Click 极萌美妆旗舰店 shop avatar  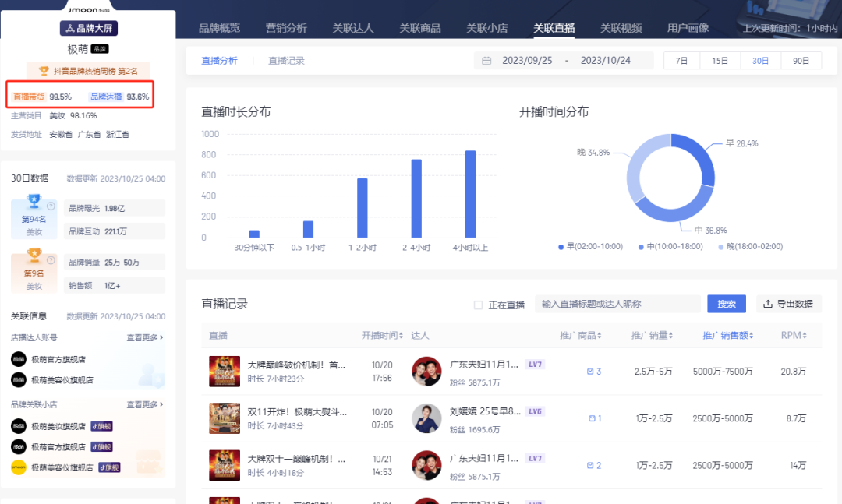pyautogui.click(x=19, y=426)
